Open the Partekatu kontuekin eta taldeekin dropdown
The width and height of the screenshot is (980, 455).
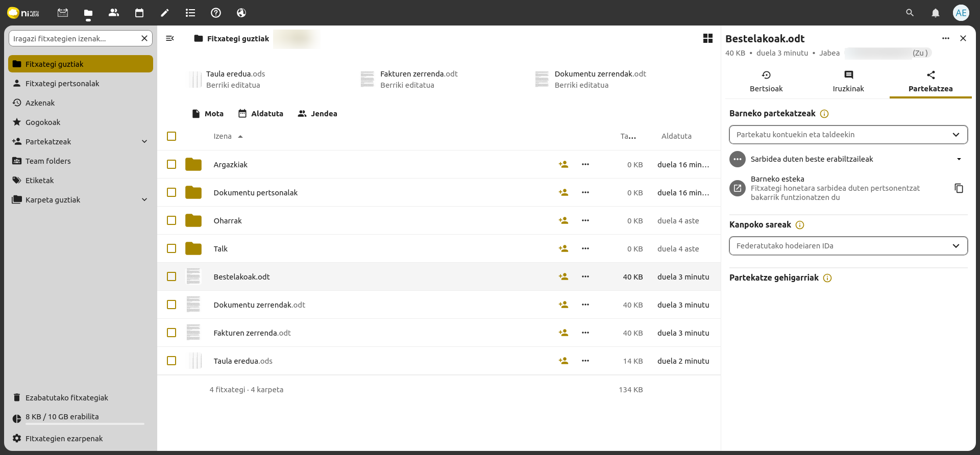(x=848, y=135)
